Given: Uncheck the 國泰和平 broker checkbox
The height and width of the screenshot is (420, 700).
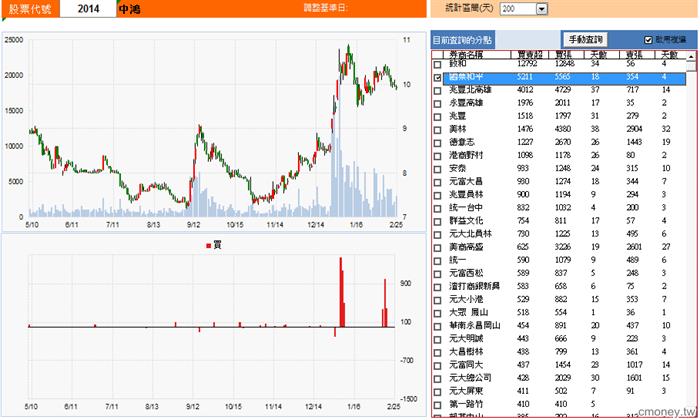Looking at the screenshot, I should 437,77.
